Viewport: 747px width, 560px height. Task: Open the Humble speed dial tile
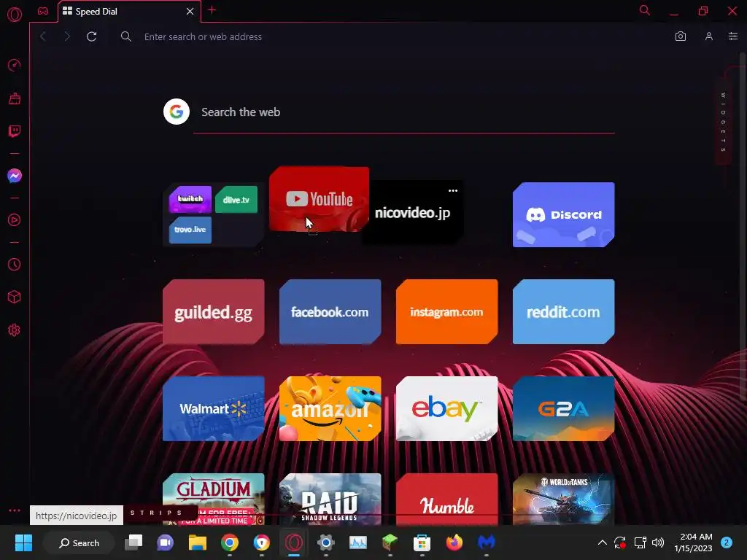[447, 499]
